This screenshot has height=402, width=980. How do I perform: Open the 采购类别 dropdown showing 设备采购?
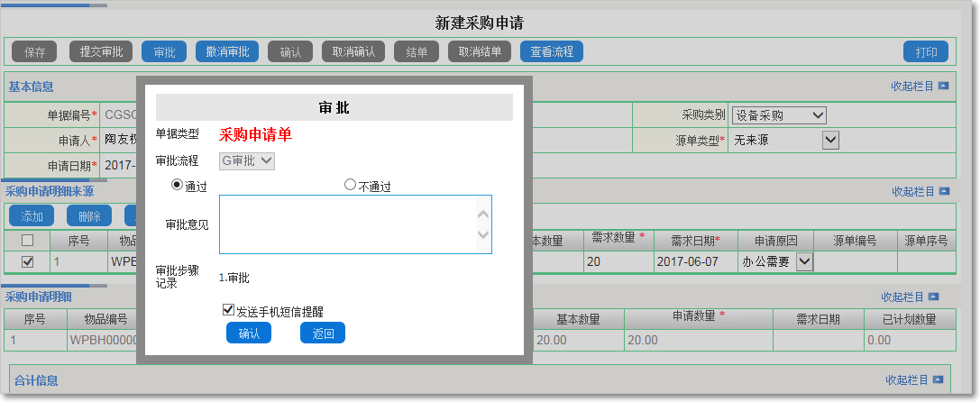point(779,115)
